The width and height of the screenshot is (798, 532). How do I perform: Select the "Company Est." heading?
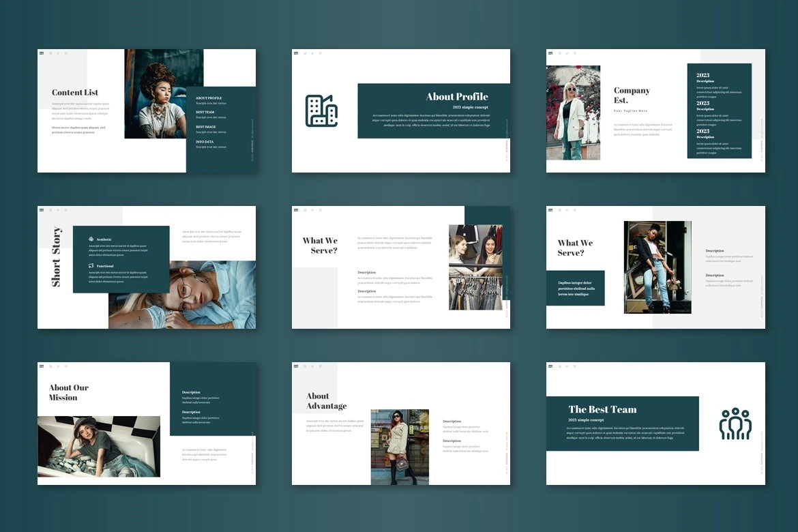pos(632,95)
